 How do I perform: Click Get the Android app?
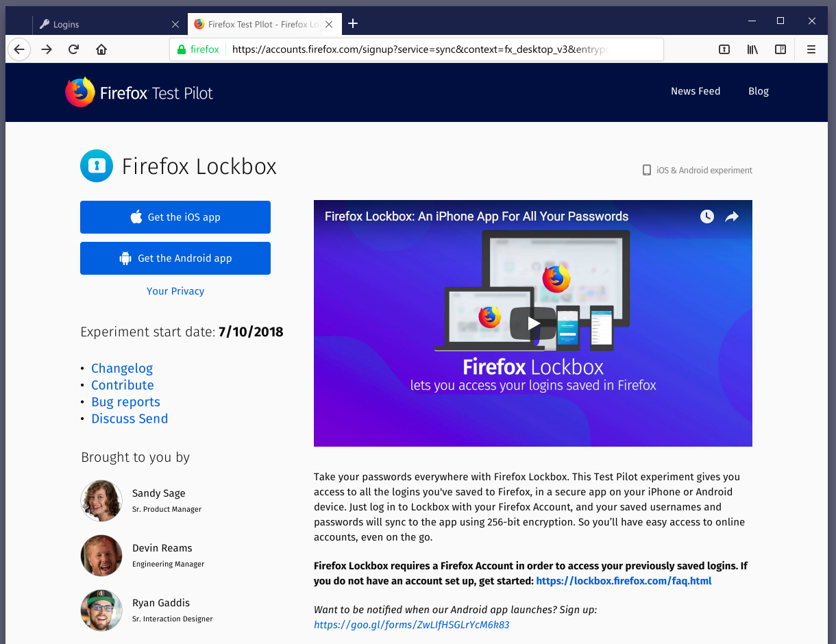pyautogui.click(x=175, y=258)
